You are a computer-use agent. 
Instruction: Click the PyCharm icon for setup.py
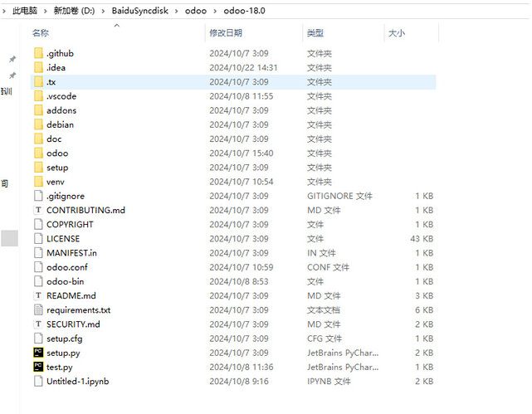tap(38, 353)
